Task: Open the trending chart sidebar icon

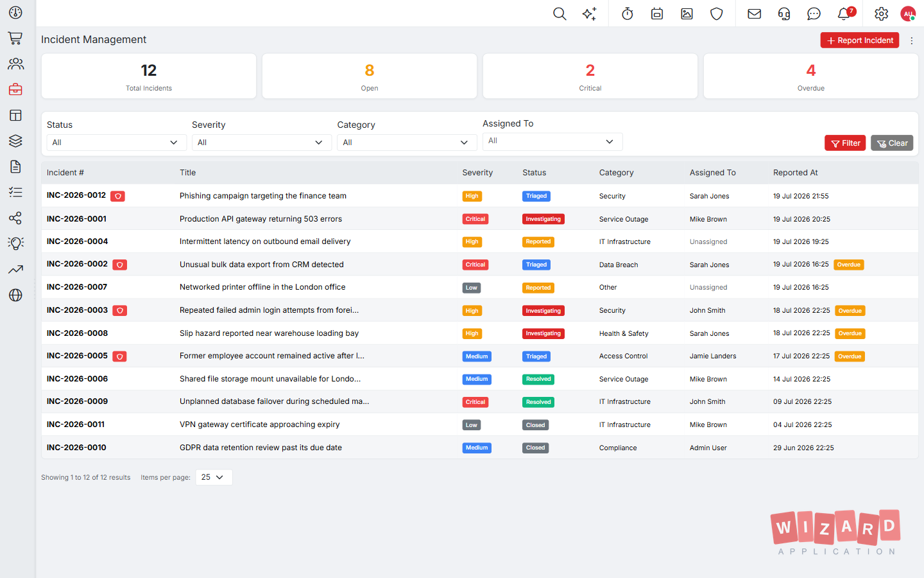Action: tap(15, 269)
